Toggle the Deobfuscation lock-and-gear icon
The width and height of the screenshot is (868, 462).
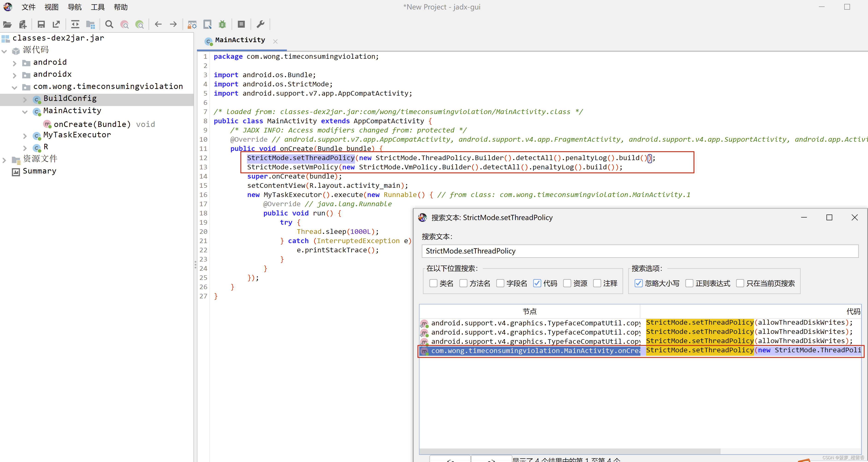192,24
